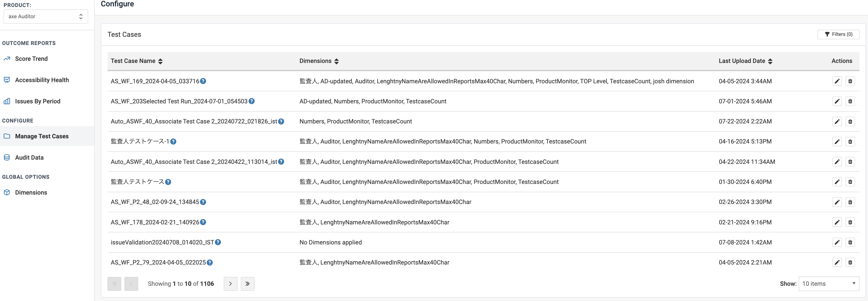Open Audit Data from Configure section

point(29,157)
